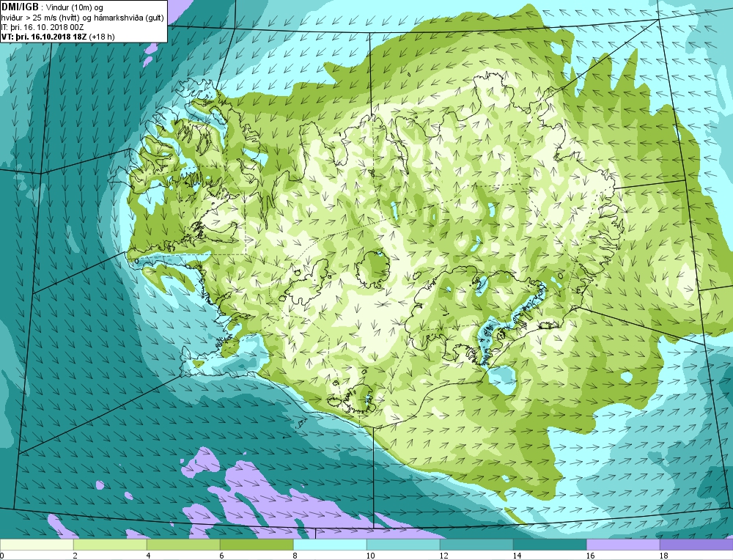This screenshot has width=733, height=560.
Task: Click the valid time 'þri. 16.10.2018 18Z' text
Action: tap(51, 37)
